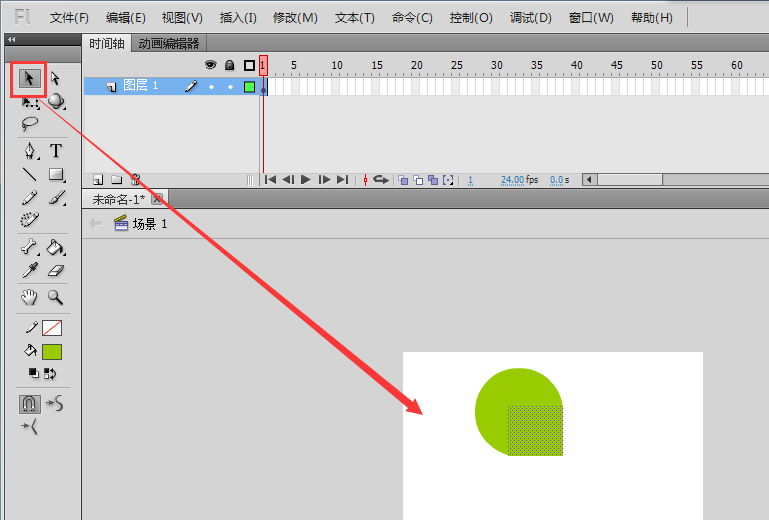
Task: Select the Selection arrow tool
Action: [29, 78]
